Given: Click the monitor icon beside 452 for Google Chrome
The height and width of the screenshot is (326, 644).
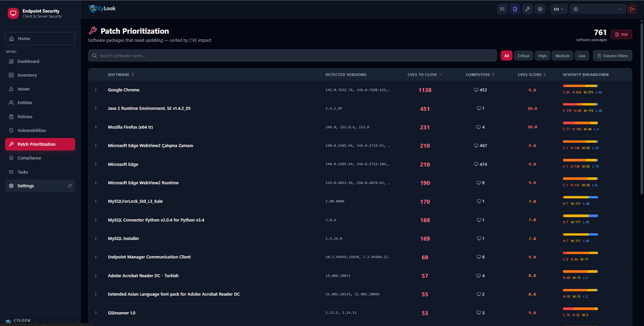Looking at the screenshot, I should point(476,90).
